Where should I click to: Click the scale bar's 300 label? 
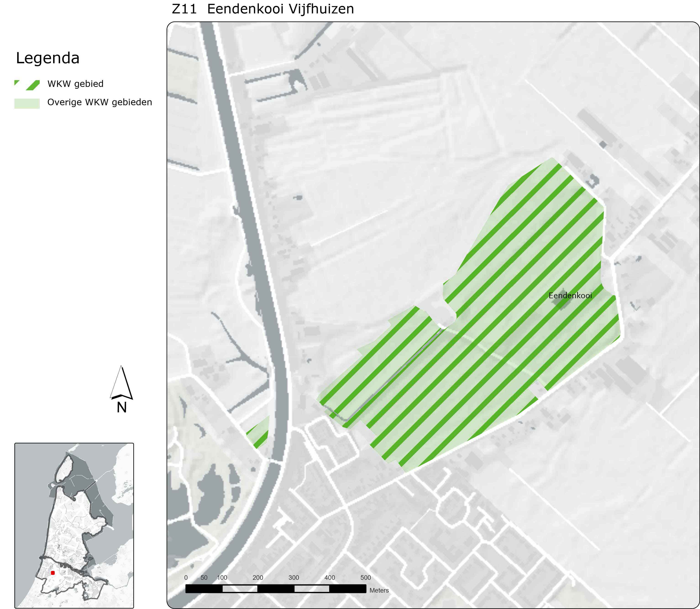point(294,577)
